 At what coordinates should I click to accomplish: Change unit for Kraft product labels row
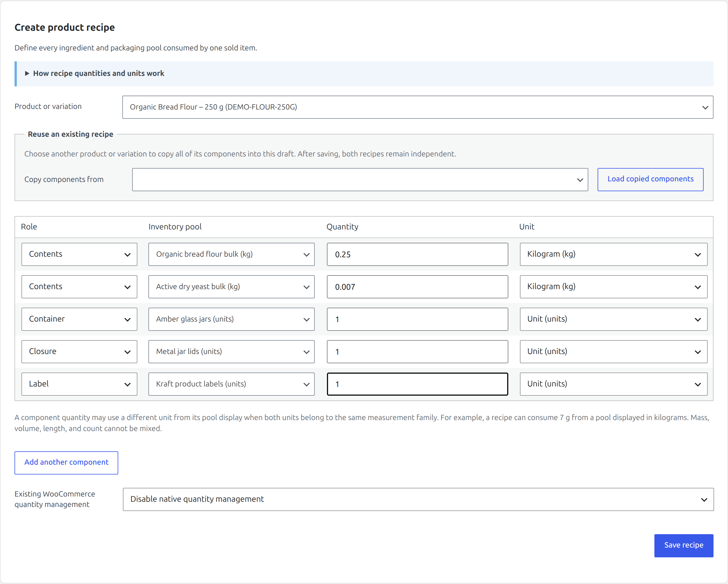click(613, 384)
